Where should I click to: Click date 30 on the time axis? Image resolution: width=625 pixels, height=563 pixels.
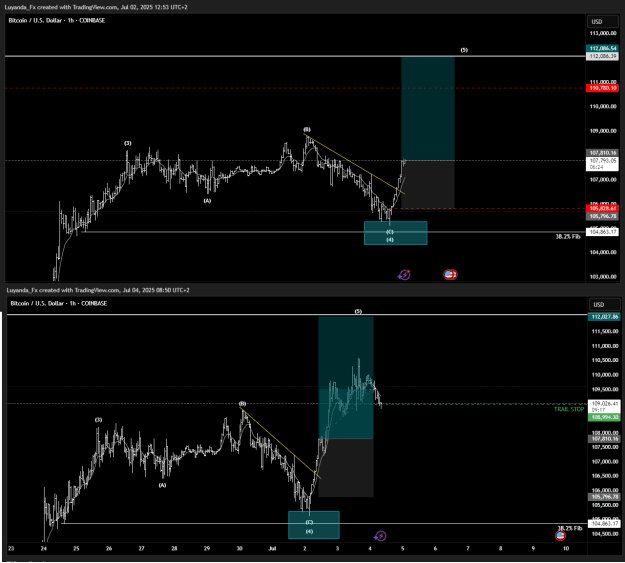[240, 549]
